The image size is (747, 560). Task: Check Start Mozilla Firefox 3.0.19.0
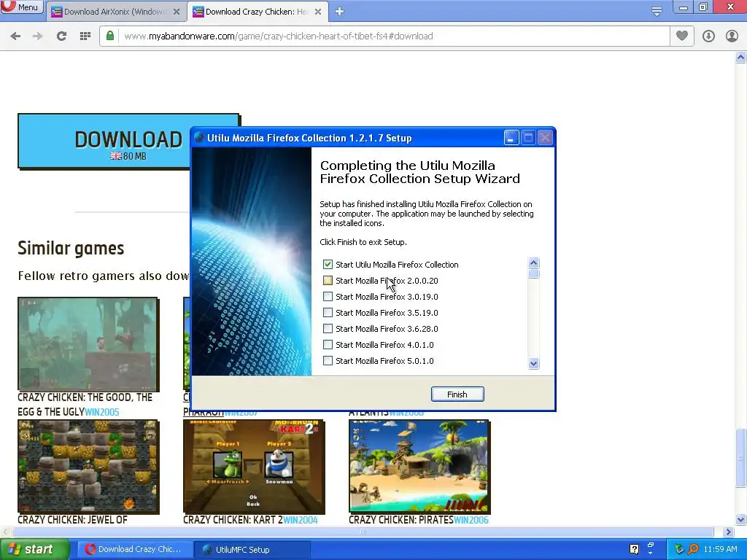[x=328, y=297]
